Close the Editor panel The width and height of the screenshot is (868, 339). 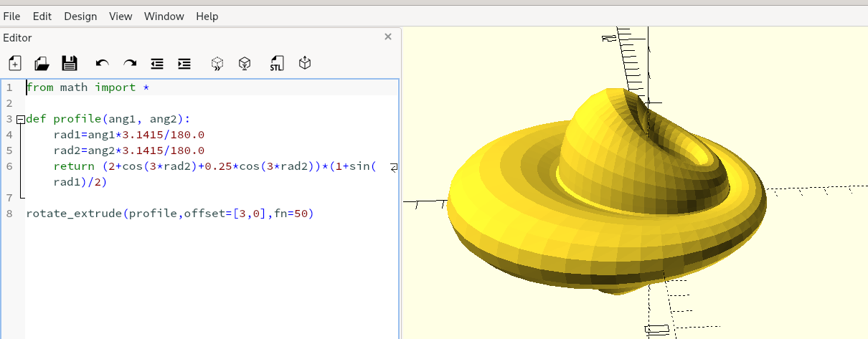click(x=388, y=37)
